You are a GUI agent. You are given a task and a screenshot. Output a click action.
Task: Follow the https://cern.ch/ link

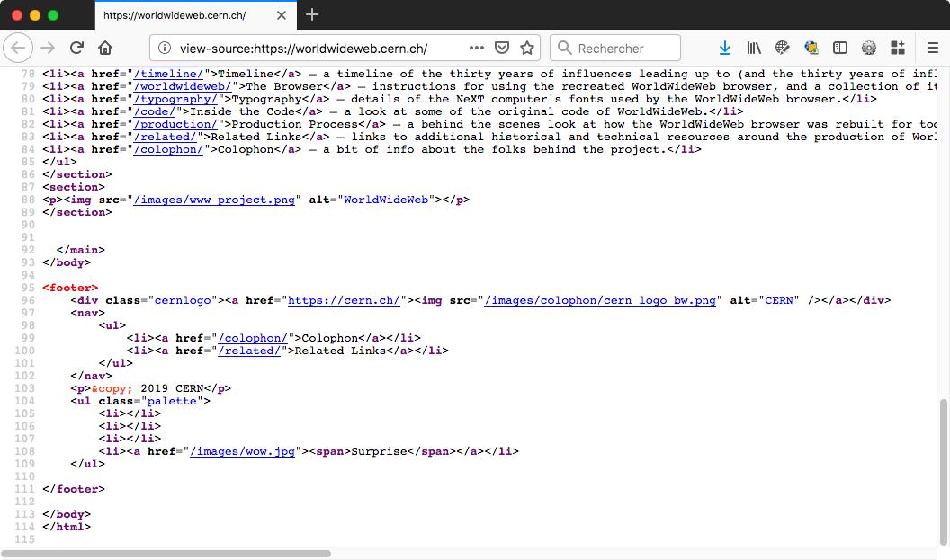[x=344, y=300]
